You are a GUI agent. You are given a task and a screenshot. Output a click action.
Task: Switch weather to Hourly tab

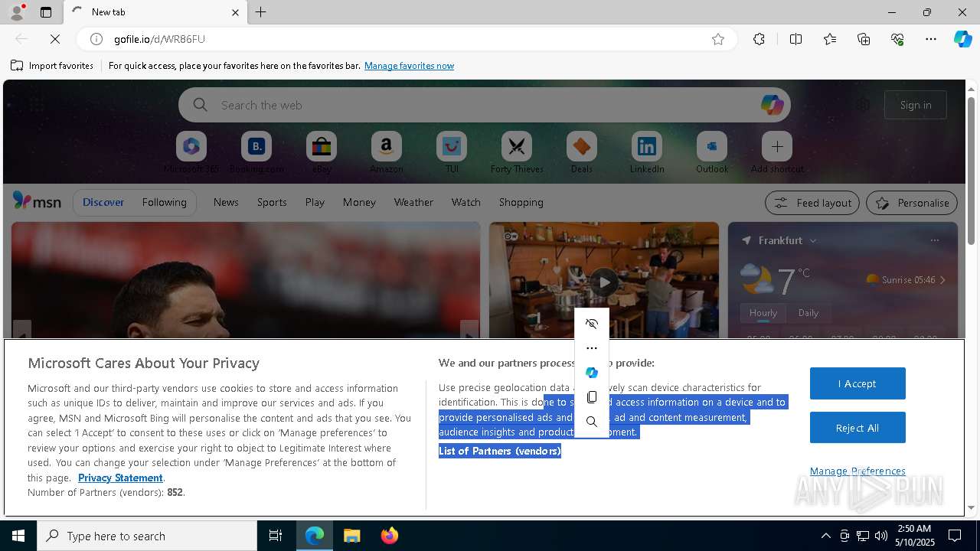[763, 313]
